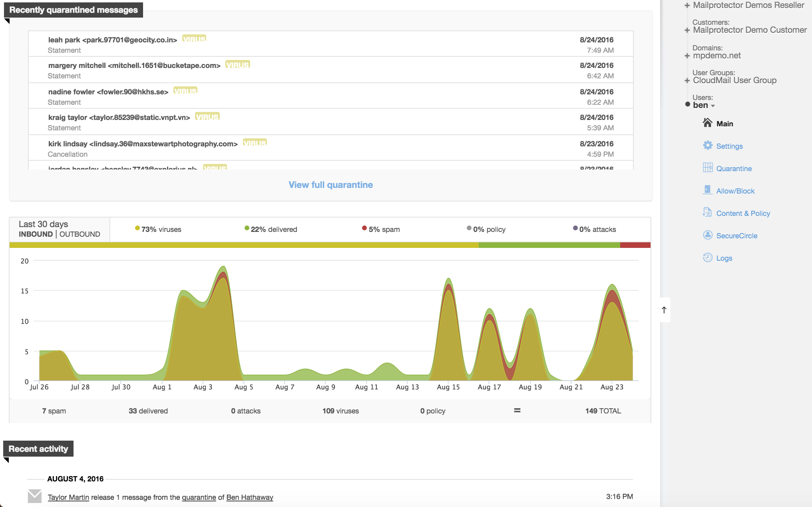Image resolution: width=812 pixels, height=507 pixels.
Task: Click the scroll-to-top arrow icon
Action: [664, 310]
